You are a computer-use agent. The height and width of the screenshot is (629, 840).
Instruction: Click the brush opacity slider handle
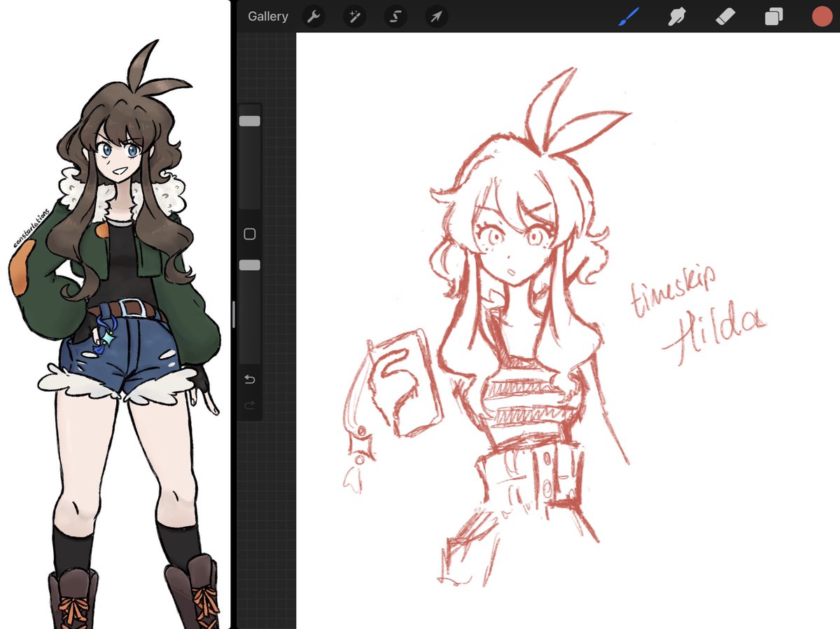250,265
